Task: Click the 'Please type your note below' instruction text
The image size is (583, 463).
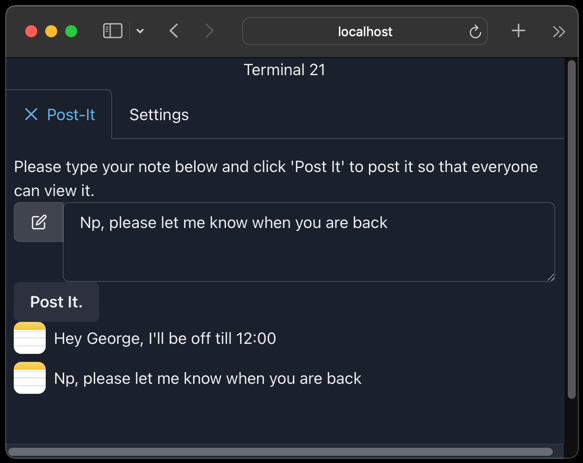Action: [276, 179]
